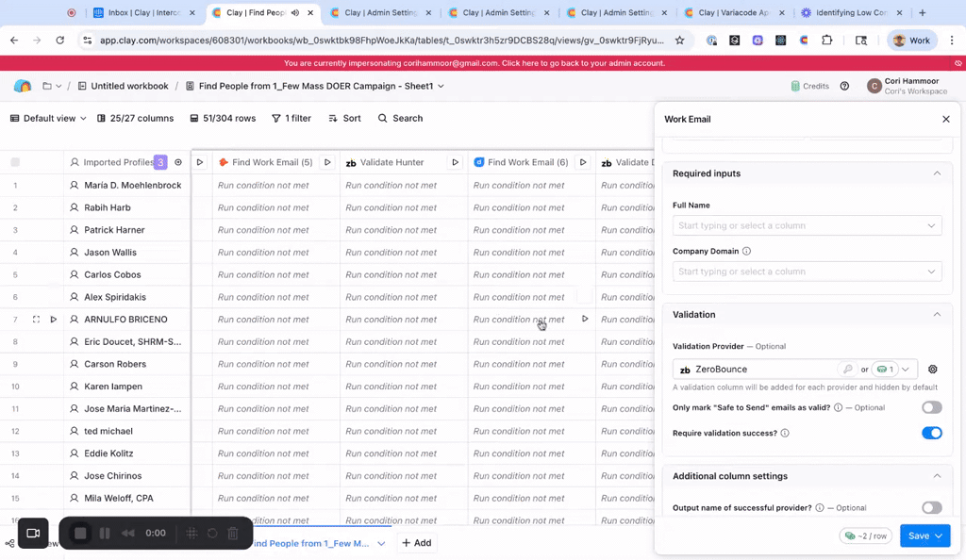Screen dimensions: 966x560
Task: Close the Work Email panel
Action: [x=945, y=120]
